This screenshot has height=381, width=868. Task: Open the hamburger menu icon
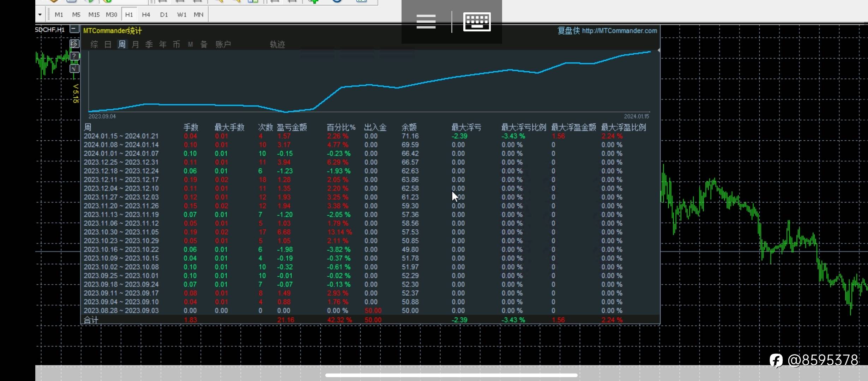coord(426,22)
